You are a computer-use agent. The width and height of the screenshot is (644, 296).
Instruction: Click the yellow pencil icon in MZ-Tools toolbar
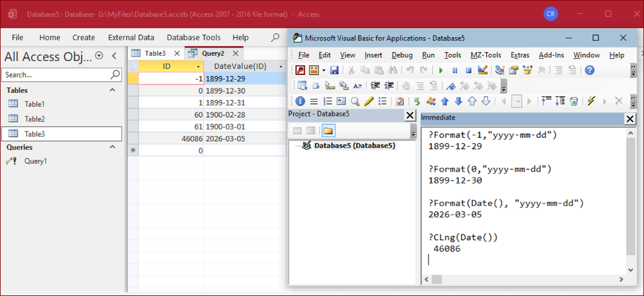pyautogui.click(x=369, y=101)
